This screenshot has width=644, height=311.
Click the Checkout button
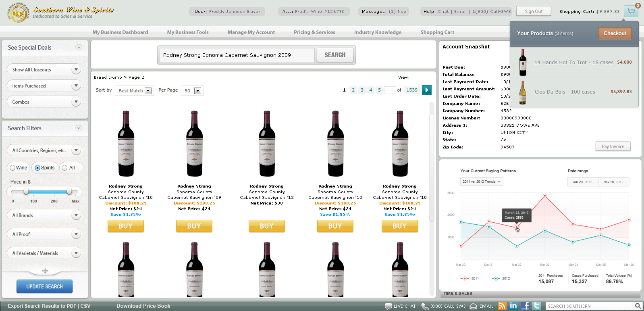click(615, 33)
